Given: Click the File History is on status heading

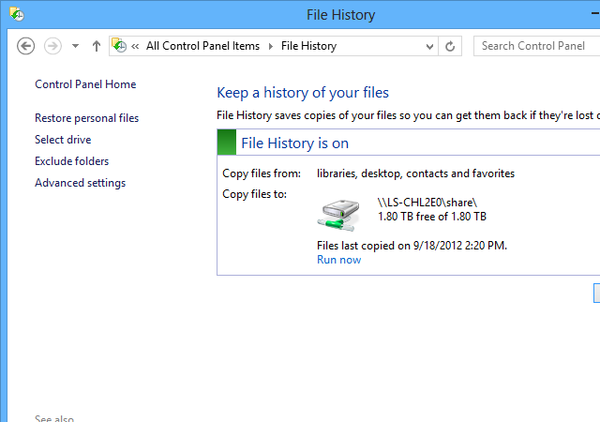Looking at the screenshot, I should tap(295, 143).
